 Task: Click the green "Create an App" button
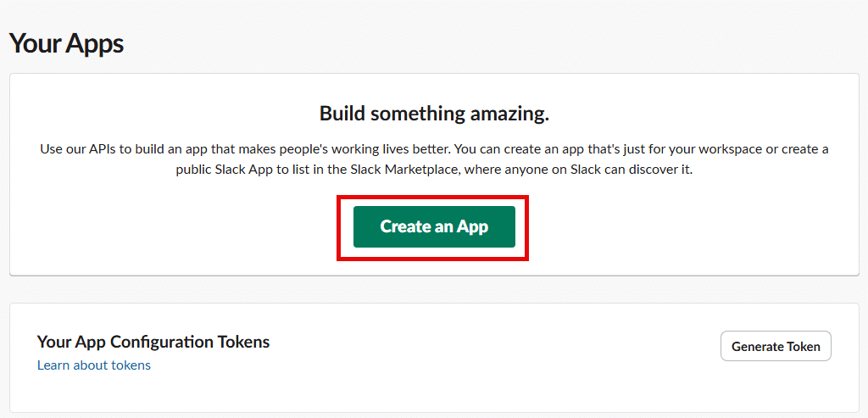[434, 226]
